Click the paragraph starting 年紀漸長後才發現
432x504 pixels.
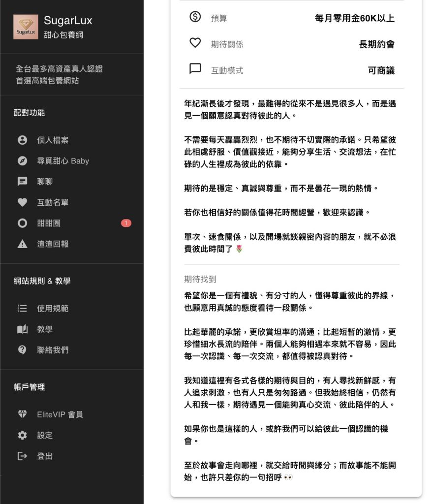click(290, 110)
